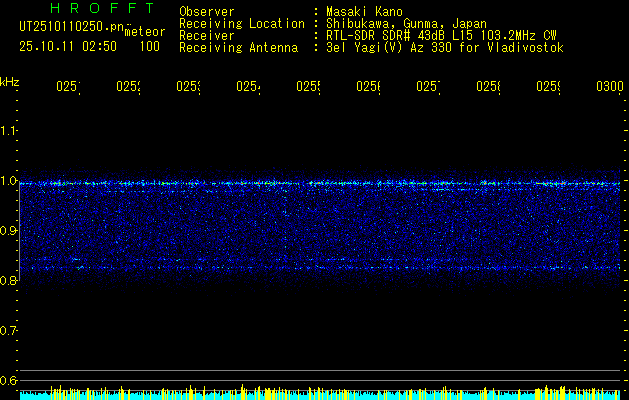Click the 0258 time marker
Screen dimensions: 629x400
point(489,87)
